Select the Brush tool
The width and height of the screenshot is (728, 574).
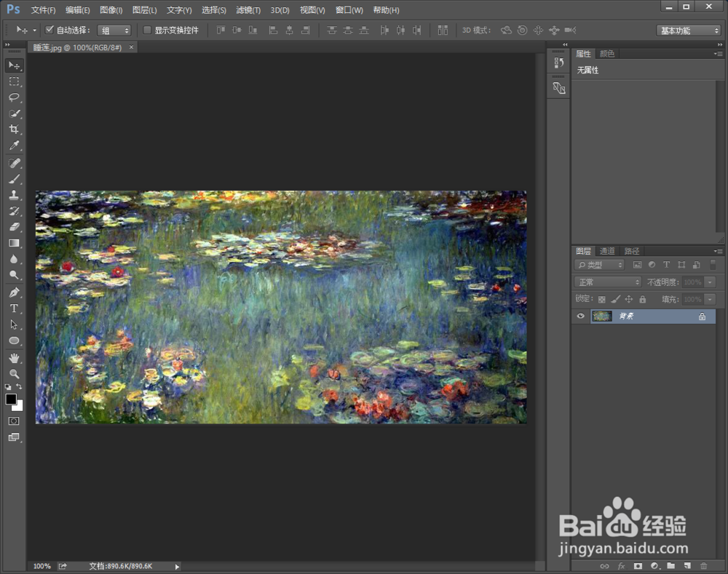(x=14, y=179)
